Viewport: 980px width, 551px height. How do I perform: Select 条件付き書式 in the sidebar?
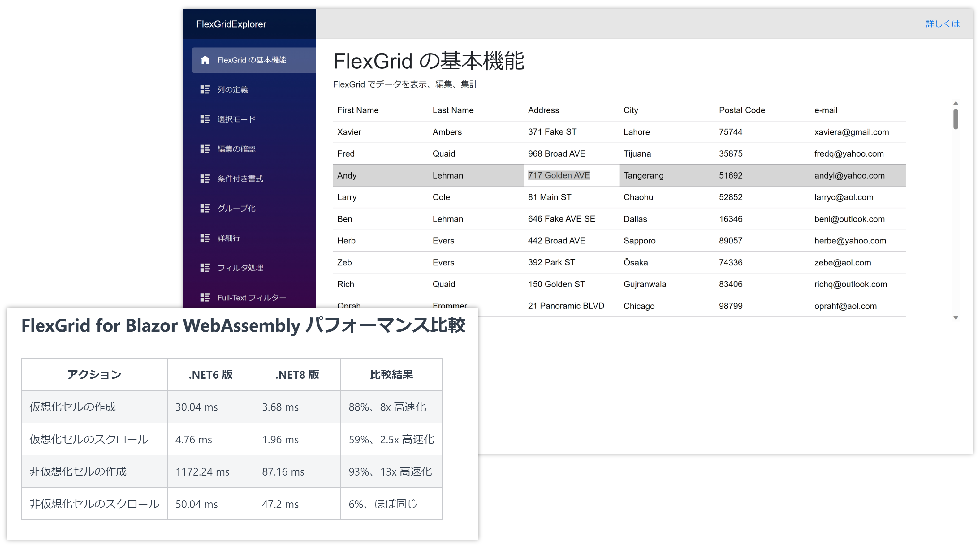point(254,178)
